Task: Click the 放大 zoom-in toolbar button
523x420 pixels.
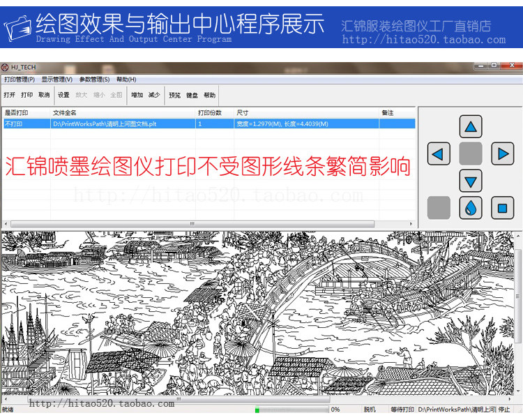Action: (x=81, y=95)
